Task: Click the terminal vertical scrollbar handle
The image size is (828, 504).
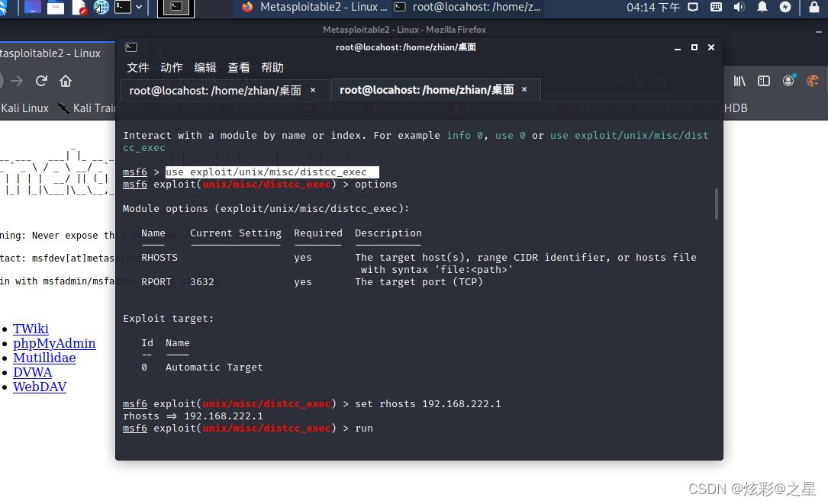Action: (x=717, y=203)
